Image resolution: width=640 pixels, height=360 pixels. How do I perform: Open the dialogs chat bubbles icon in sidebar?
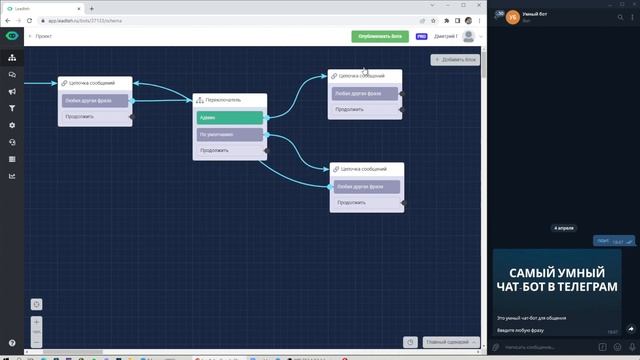pyautogui.click(x=12, y=75)
